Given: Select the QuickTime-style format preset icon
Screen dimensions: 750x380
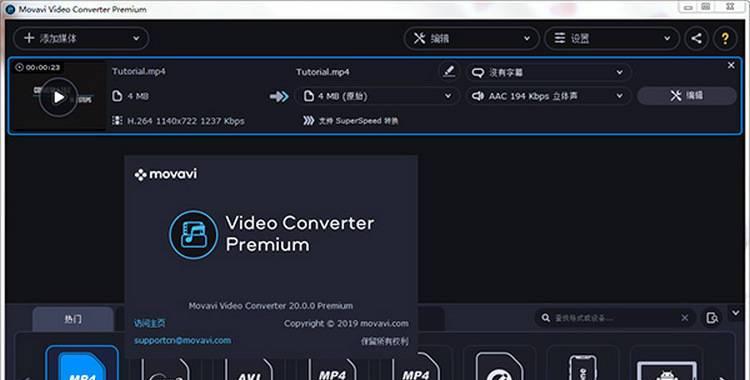Looking at the screenshot, I should [x=499, y=365].
